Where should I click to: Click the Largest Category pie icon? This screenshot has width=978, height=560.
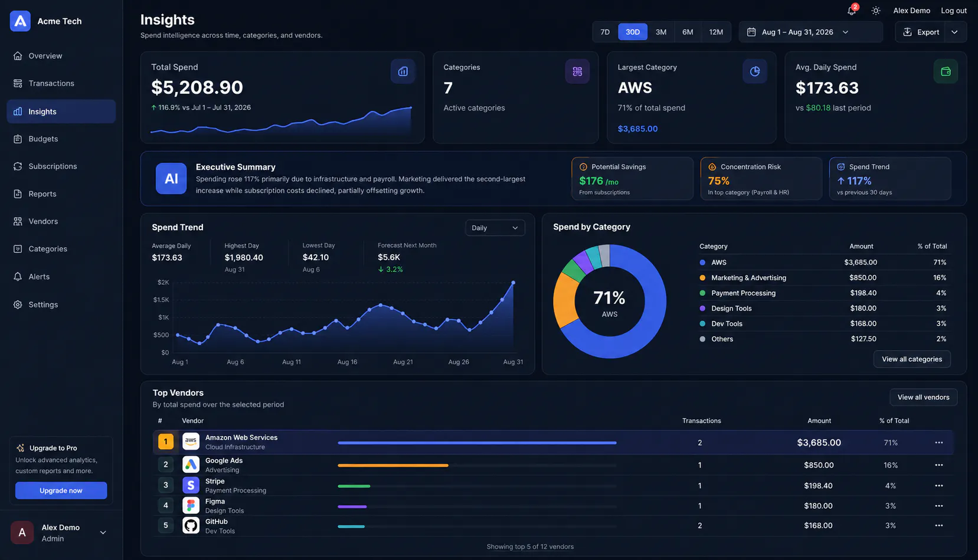coord(754,71)
